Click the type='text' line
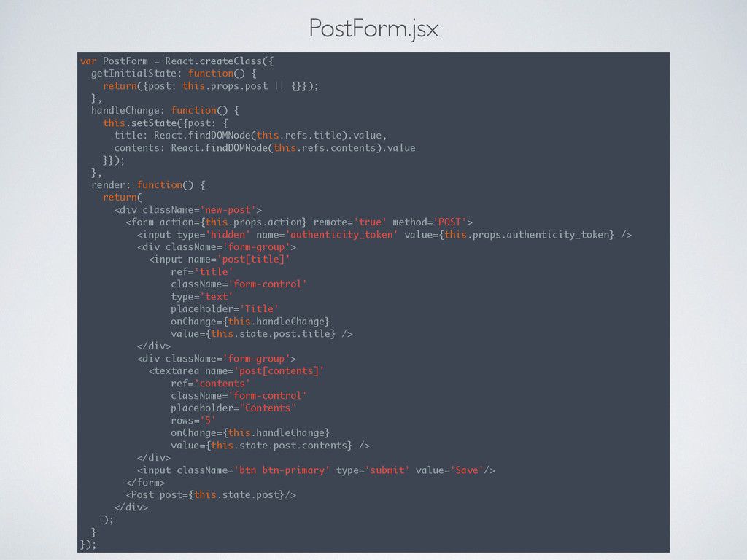The image size is (747, 560). [x=201, y=297]
